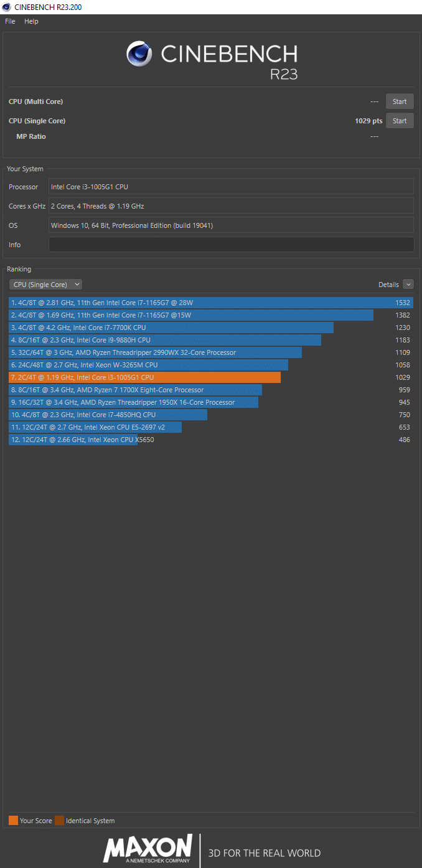
Task: Open the File menu
Action: (x=10, y=21)
